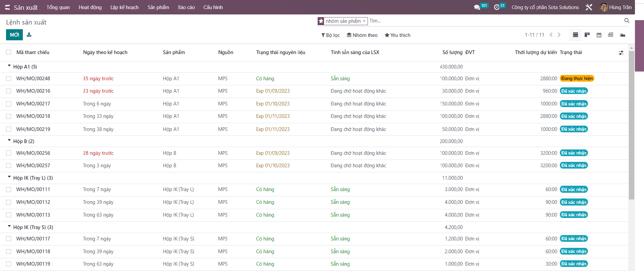Image resolution: width=644 pixels, height=271 pixels.
Task: Open the optional columns settings icon
Action: pyautogui.click(x=621, y=53)
